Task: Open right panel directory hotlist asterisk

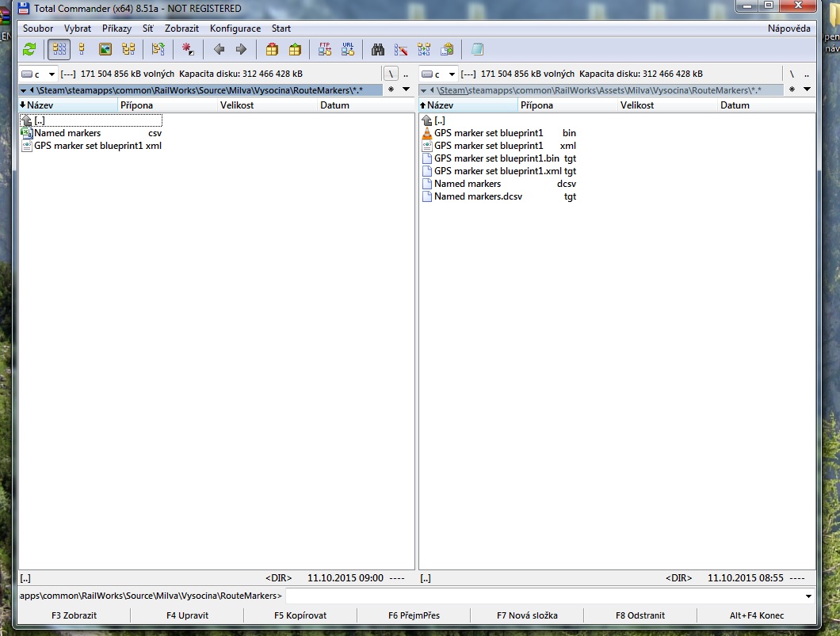Action: (792, 89)
